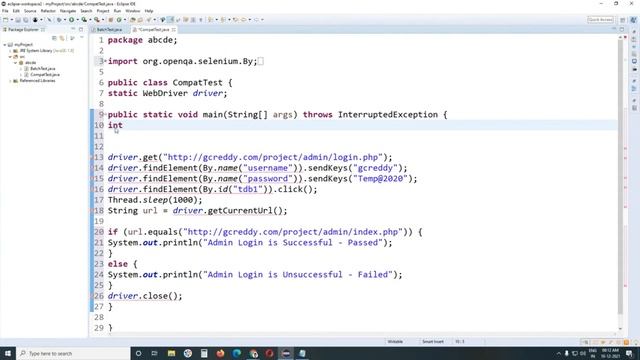Toggle Link with Editor in Package Explorer
This screenshot has height=360, width=640.
click(62, 38)
